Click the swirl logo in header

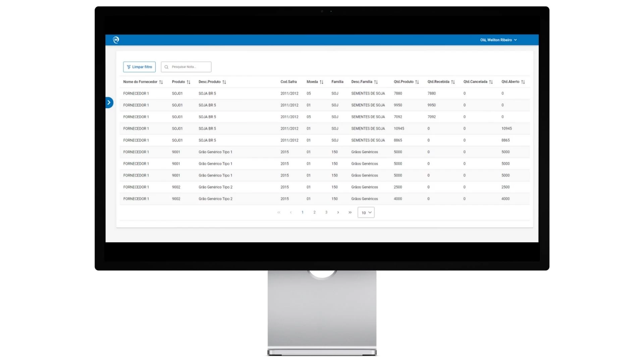[x=116, y=40]
